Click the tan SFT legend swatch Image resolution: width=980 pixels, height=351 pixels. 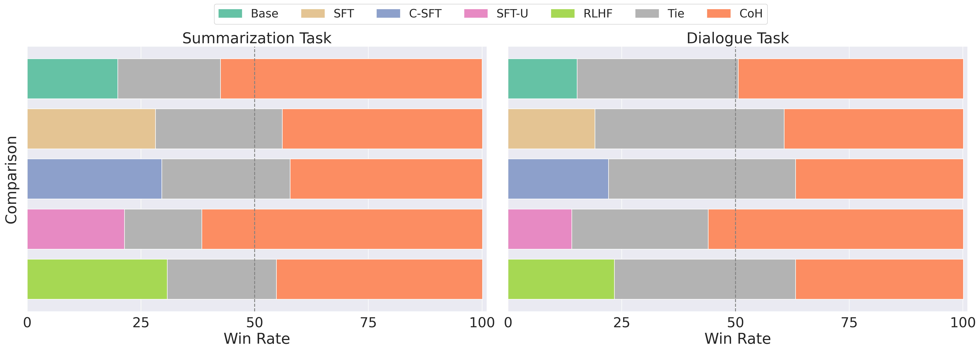click(x=313, y=14)
